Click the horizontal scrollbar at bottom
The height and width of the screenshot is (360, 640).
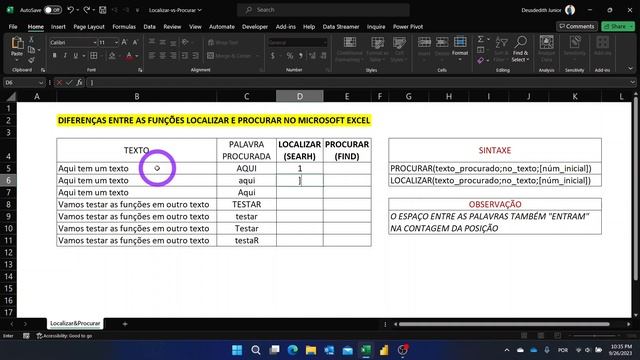(x=504, y=324)
